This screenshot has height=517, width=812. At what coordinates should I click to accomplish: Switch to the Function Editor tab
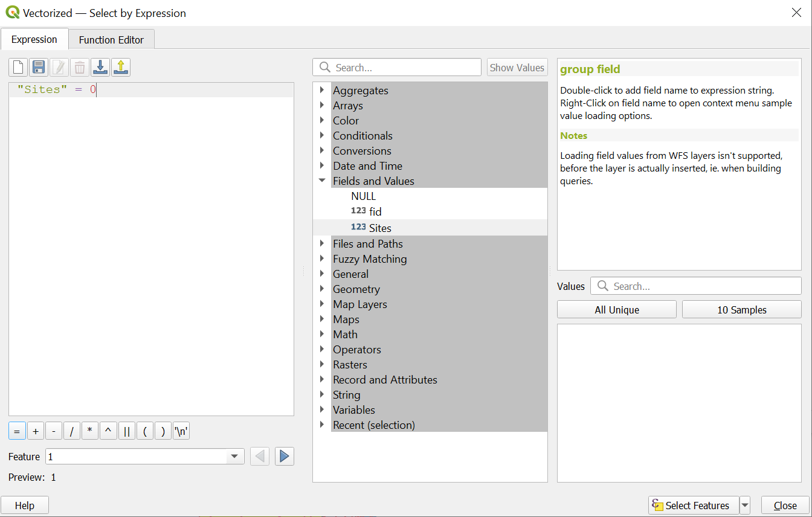111,40
